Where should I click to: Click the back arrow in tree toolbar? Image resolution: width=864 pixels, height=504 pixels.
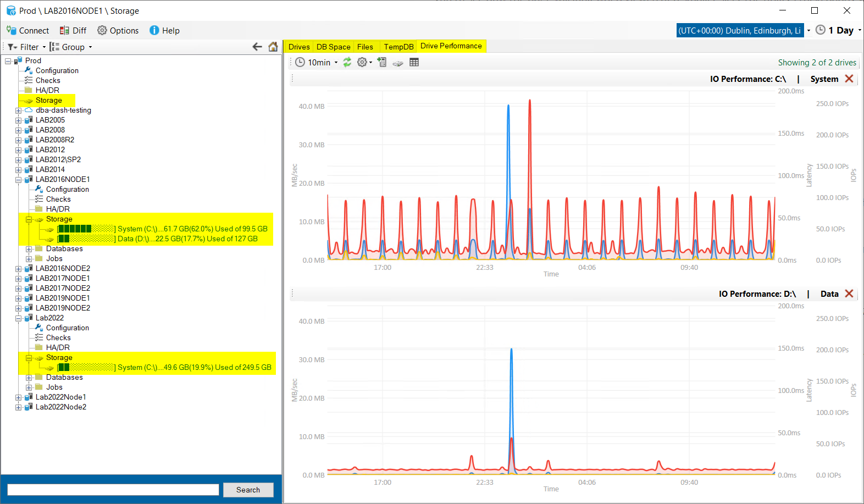[x=257, y=47]
